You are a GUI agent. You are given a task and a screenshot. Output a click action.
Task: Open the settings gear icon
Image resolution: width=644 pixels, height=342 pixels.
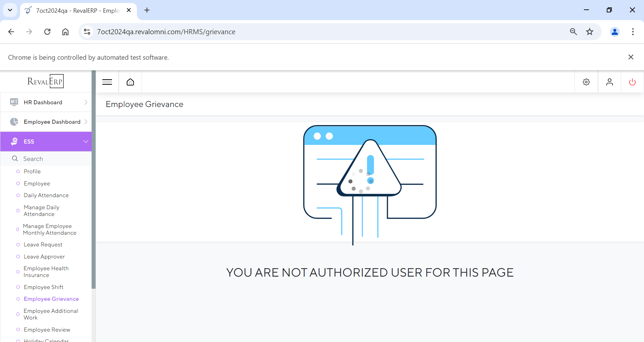(586, 82)
